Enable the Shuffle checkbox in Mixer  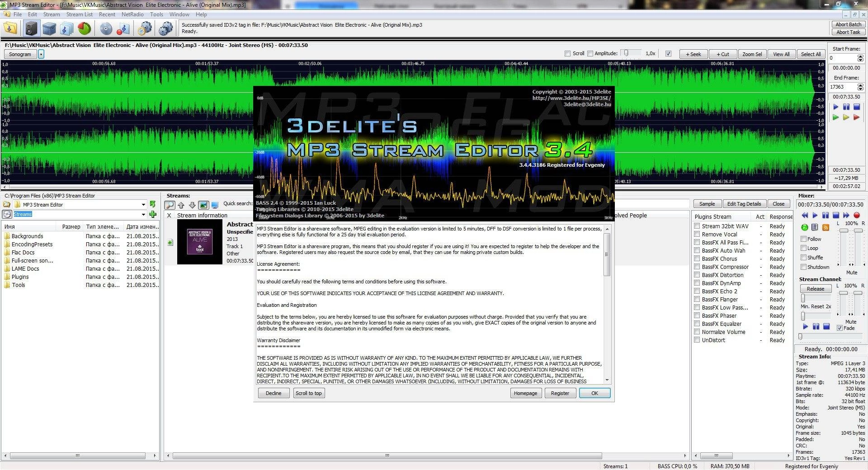click(x=804, y=258)
